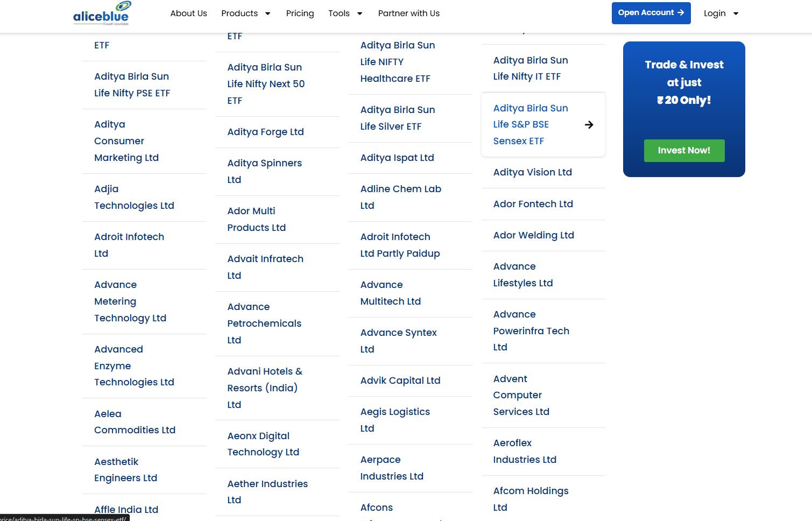Click the Alice Blue logo
This screenshot has width=812, height=521.
pos(101,13)
